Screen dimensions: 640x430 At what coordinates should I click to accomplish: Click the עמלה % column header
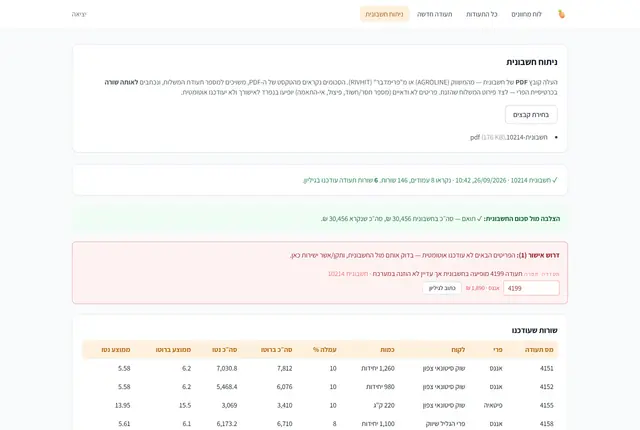(325, 350)
